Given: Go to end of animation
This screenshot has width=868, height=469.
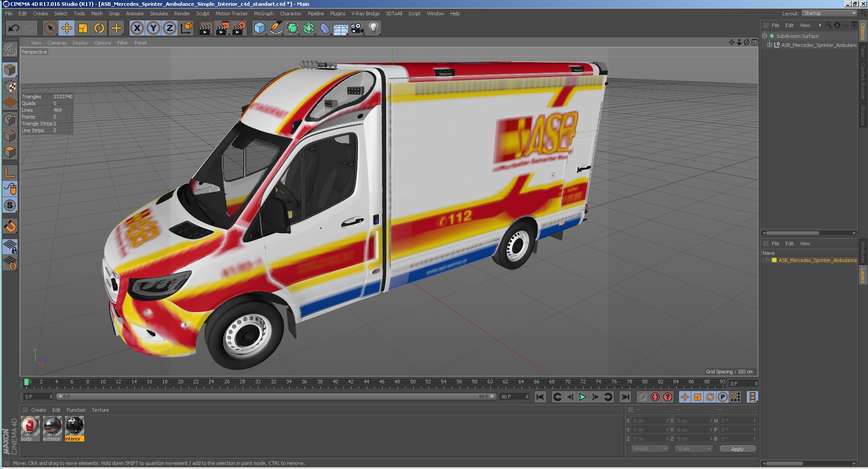Looking at the screenshot, I should click(x=625, y=397).
